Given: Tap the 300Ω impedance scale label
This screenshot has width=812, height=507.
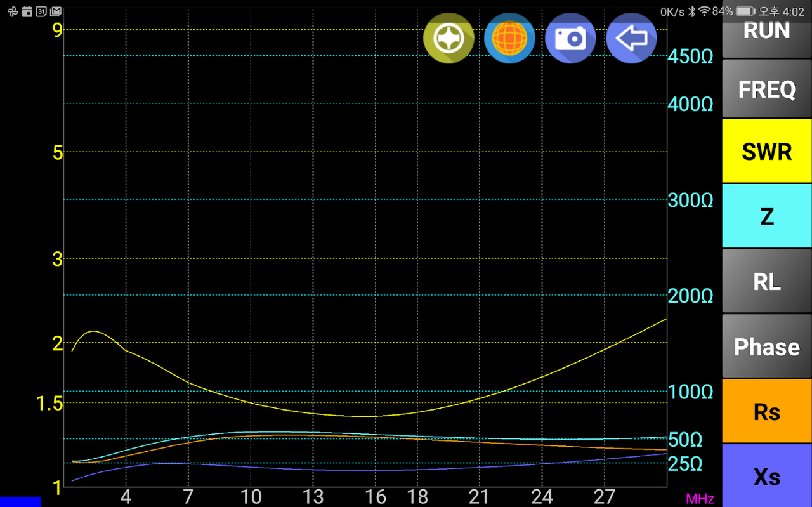Looking at the screenshot, I should (690, 201).
